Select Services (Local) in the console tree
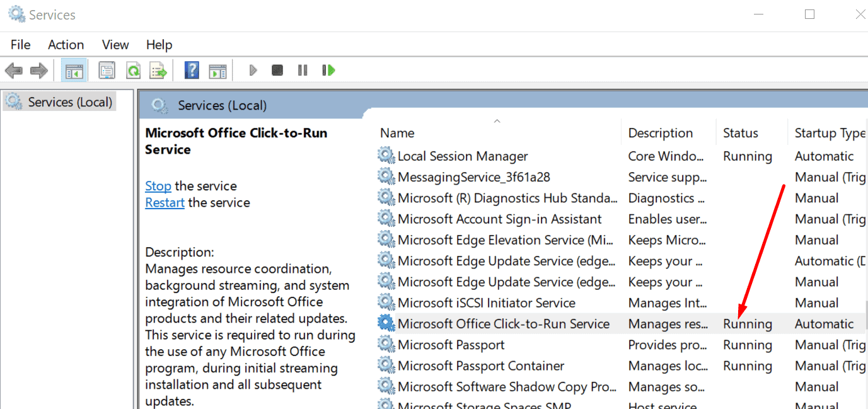 point(70,102)
